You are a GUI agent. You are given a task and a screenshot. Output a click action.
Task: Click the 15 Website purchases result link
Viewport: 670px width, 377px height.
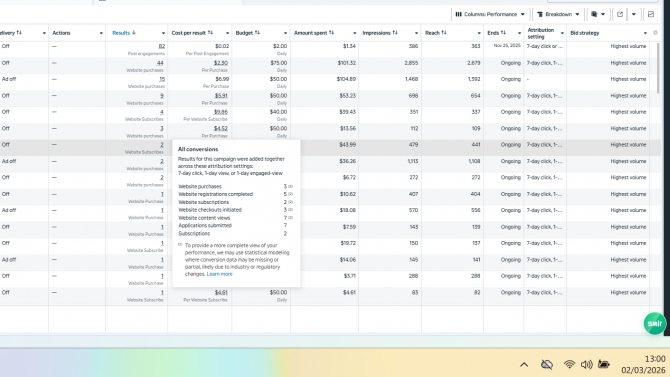pyautogui.click(x=162, y=79)
